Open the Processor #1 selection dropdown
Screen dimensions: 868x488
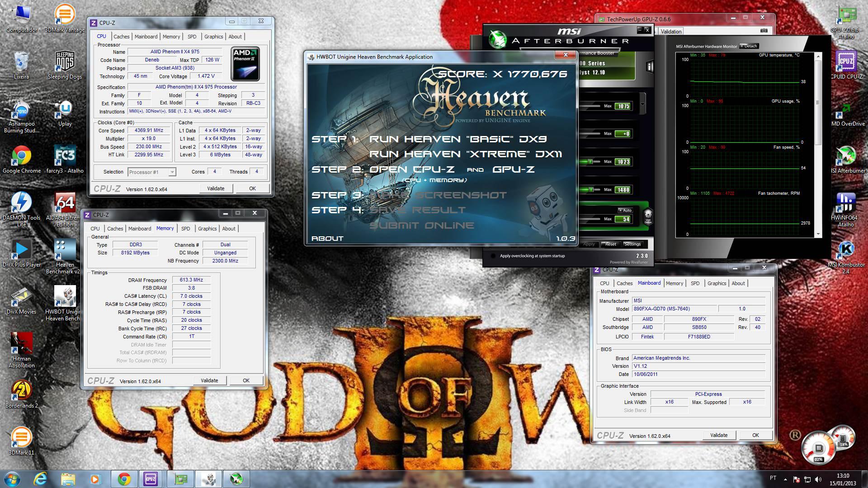pos(152,172)
